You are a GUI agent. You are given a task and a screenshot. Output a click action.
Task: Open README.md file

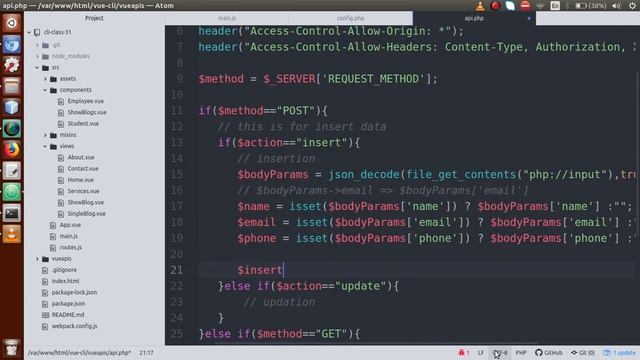[x=68, y=315]
